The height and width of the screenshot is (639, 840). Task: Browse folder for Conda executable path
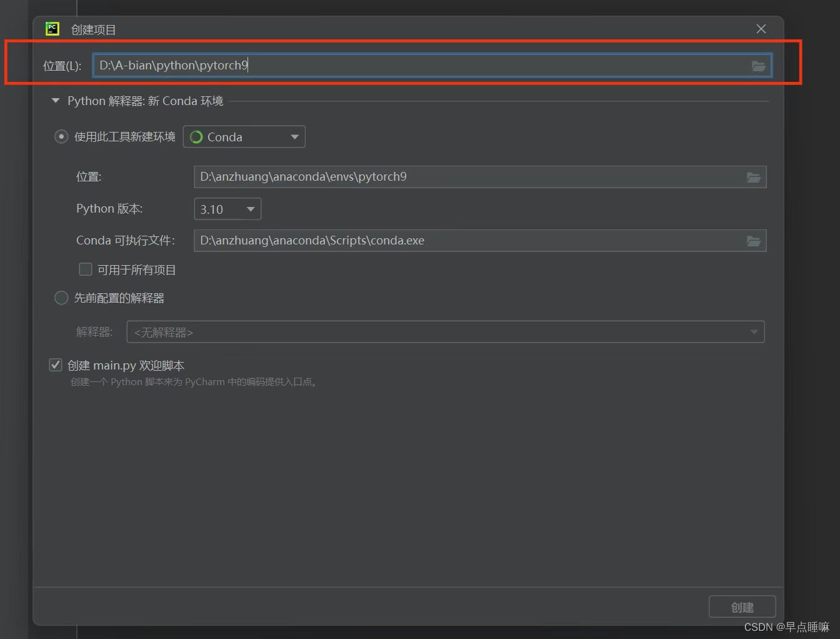click(754, 241)
